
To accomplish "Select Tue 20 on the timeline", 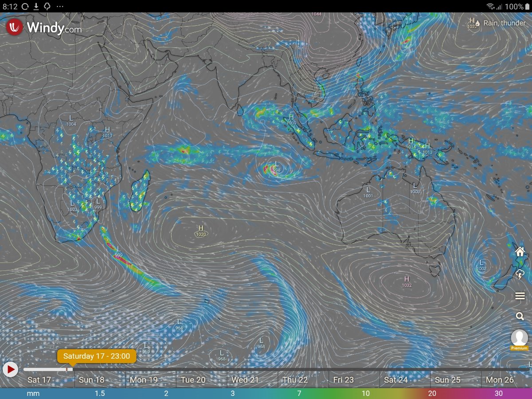I will point(193,380).
